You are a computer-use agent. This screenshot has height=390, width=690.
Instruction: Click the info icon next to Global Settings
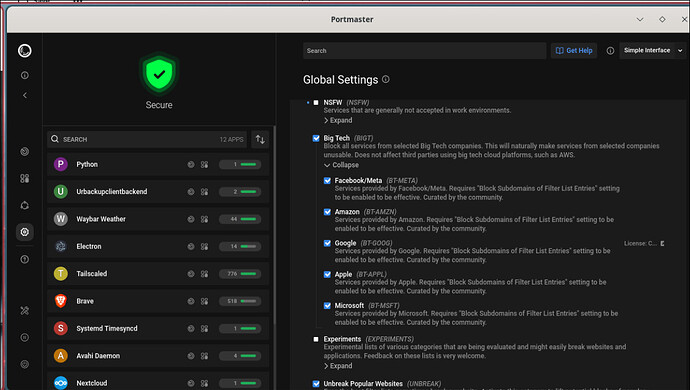point(385,79)
